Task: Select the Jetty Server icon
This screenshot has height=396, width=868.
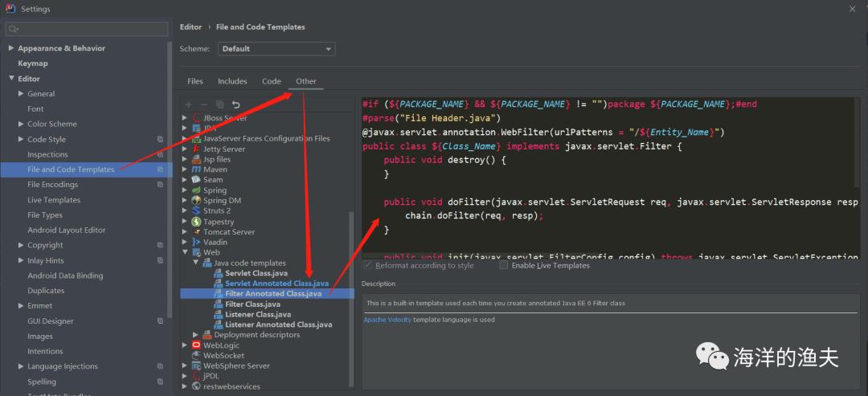Action: (196, 149)
